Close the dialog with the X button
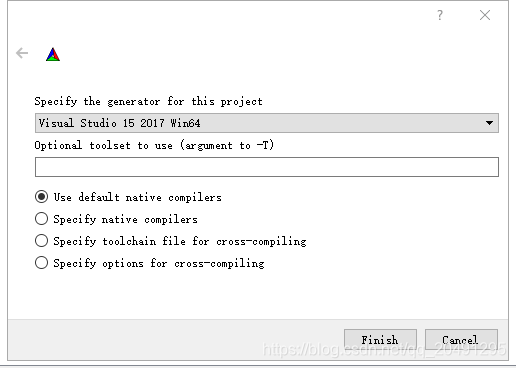 485,15
